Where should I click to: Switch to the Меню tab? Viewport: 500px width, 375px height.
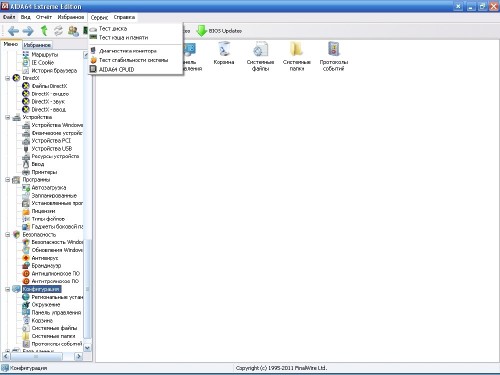click(x=11, y=44)
